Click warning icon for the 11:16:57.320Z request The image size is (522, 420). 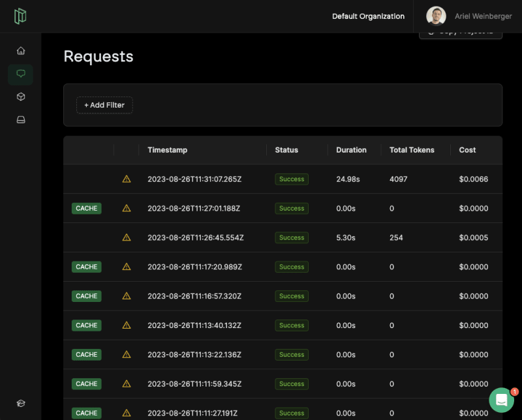tap(127, 296)
